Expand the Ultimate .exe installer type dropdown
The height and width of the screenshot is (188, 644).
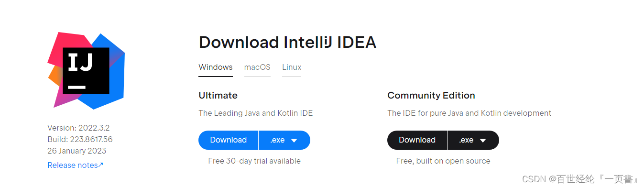point(284,140)
